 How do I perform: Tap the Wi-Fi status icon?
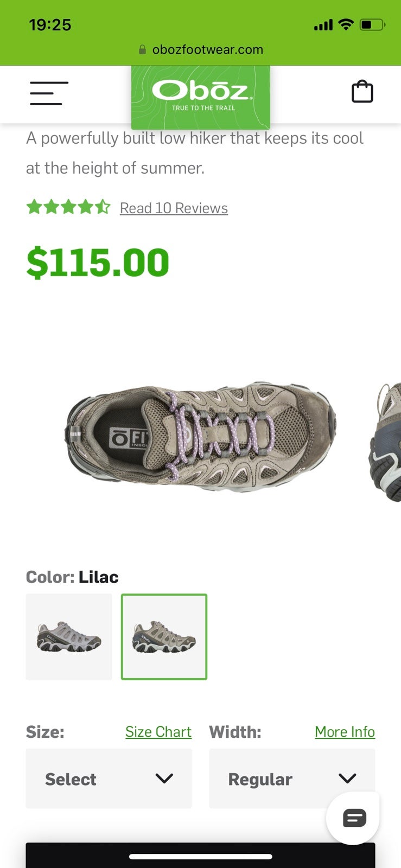tap(345, 24)
